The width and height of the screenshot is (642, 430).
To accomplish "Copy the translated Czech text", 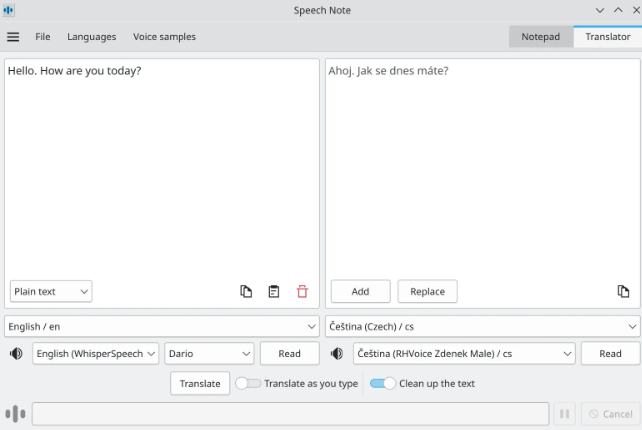I will tap(623, 291).
